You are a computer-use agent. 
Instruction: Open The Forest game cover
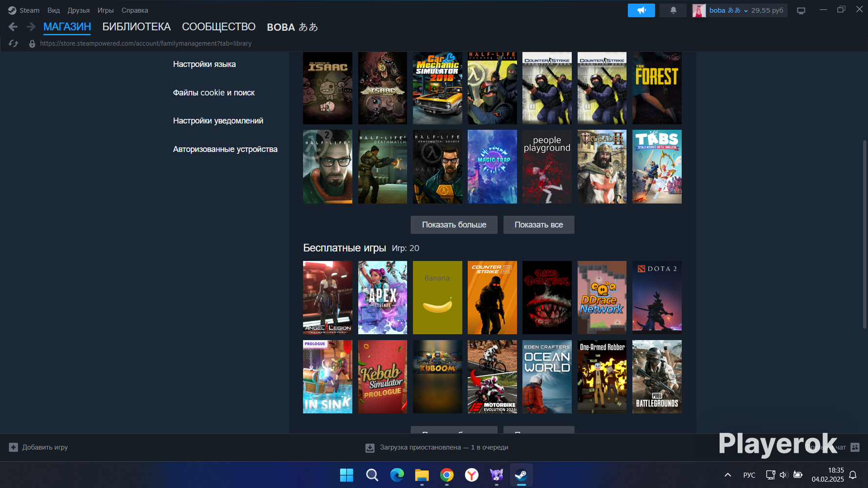coord(657,88)
